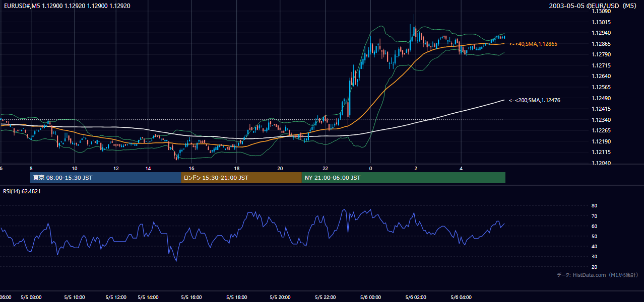Viewport: 644px width, 302px height.
Task: Click the 5/5 20:00 time axis label
Action: tap(281, 297)
